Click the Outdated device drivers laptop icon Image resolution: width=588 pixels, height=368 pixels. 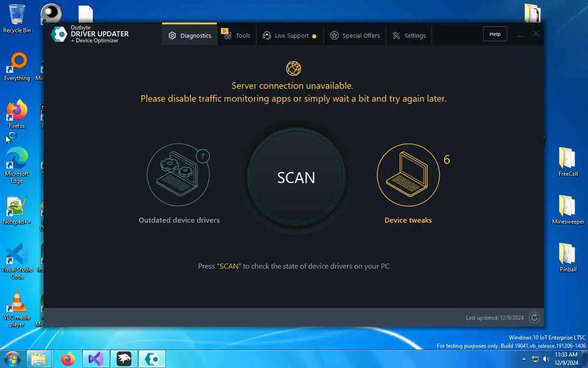point(178,175)
